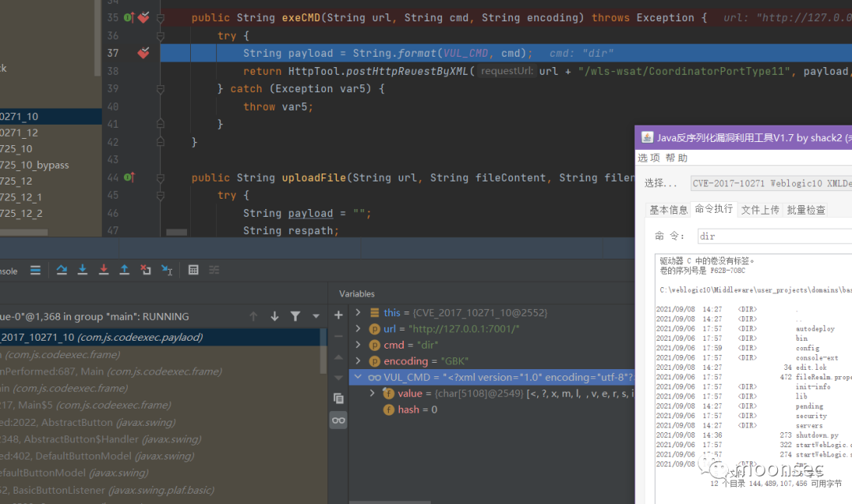Click the editor horizontal scrollbar thumb
This screenshot has height=504, width=852.
point(177,232)
